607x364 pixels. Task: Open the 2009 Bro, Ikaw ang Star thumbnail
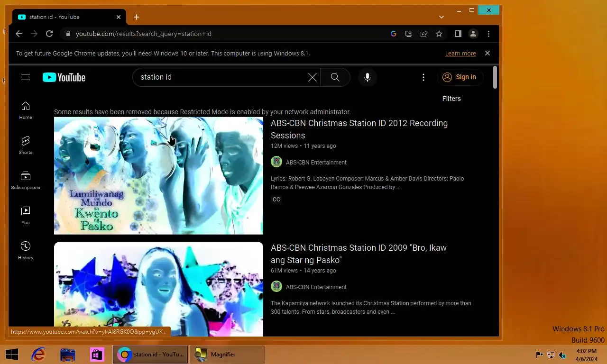click(x=158, y=289)
